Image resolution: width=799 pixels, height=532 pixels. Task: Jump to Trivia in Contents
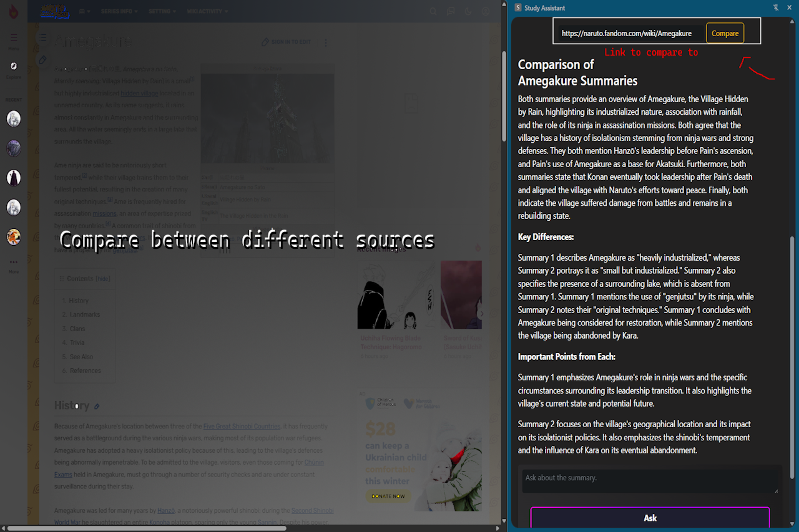tap(77, 342)
